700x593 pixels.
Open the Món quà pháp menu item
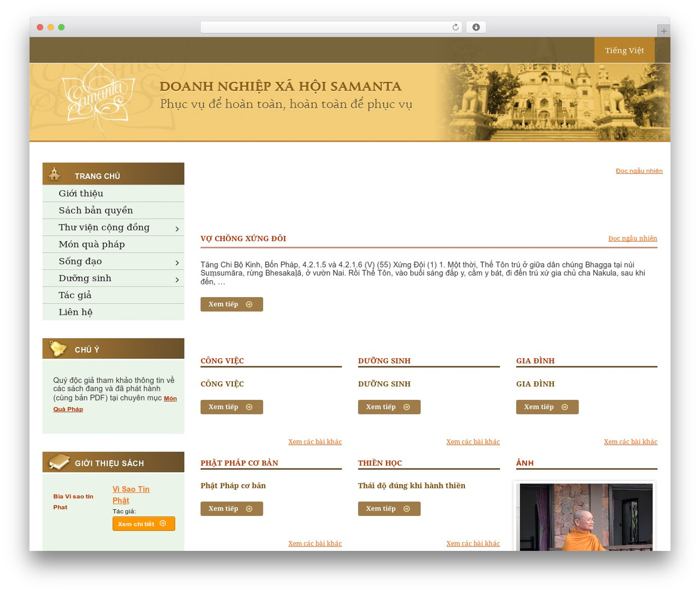(x=113, y=244)
